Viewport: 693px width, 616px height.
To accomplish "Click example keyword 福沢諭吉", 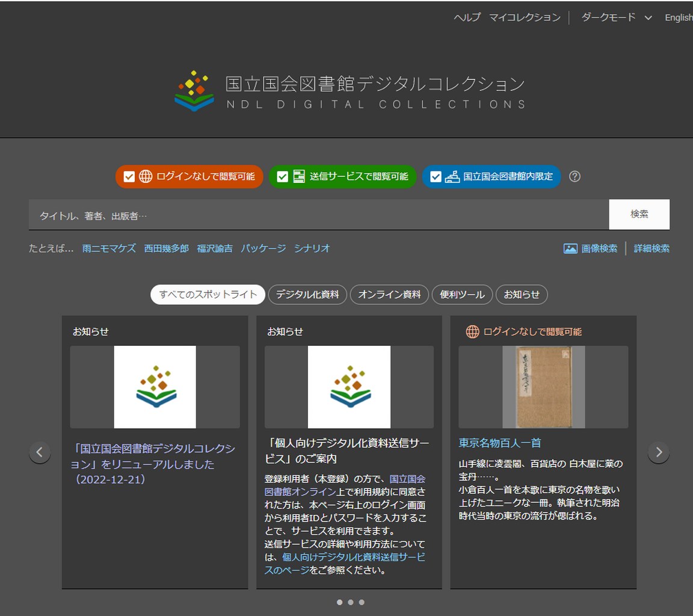I will 215,248.
